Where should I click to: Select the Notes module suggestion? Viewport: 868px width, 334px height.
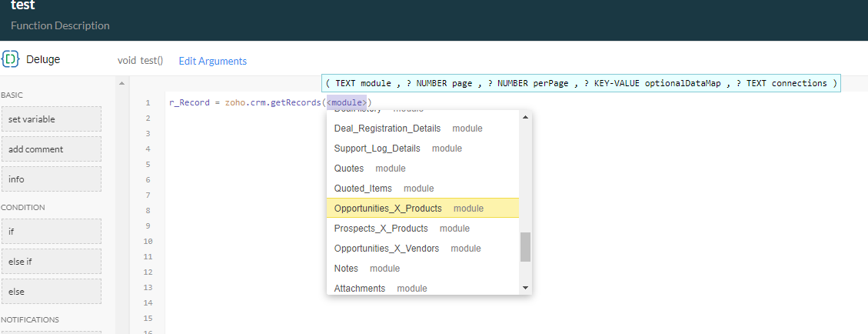347,269
